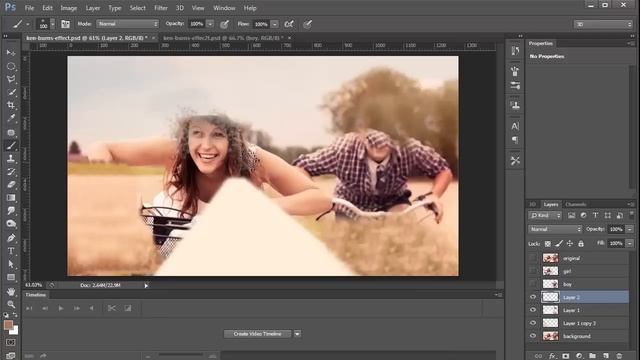The width and height of the screenshot is (640, 360).
Task: Add layer style fx icon
Action: 552,356
